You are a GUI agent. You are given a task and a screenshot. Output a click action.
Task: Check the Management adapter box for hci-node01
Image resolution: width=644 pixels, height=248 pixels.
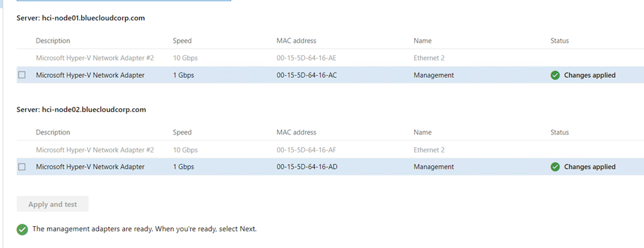(22, 75)
